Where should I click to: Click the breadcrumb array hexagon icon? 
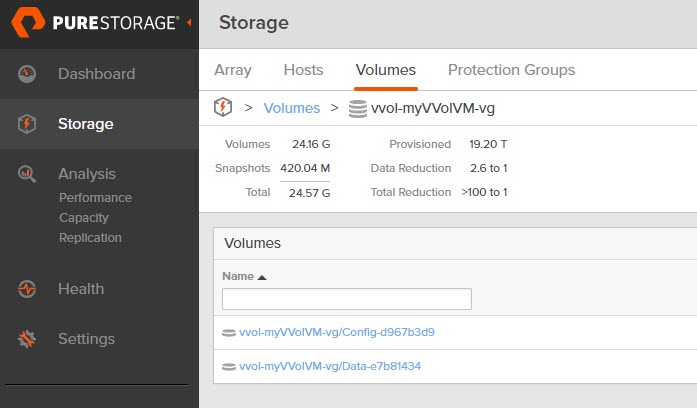[x=223, y=107]
